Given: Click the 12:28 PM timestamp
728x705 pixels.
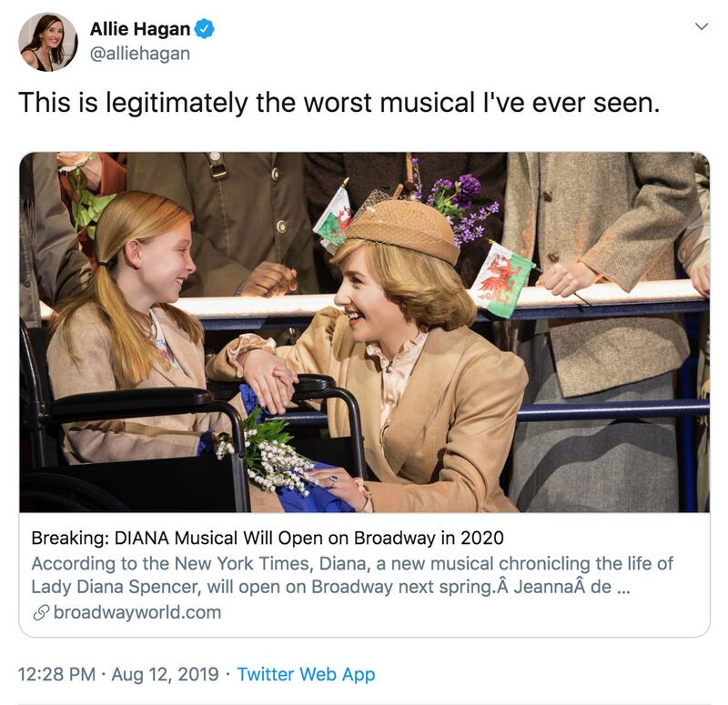Looking at the screenshot, I should pos(56,674).
